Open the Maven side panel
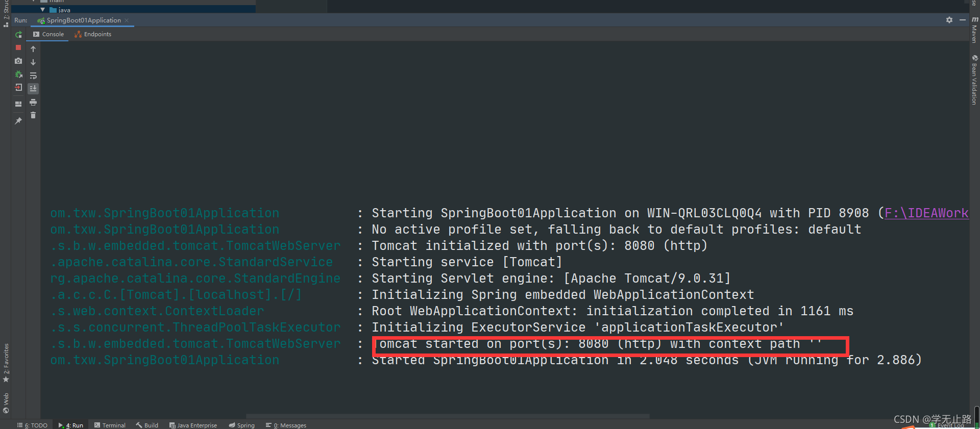This screenshot has height=429, width=980. [x=974, y=30]
